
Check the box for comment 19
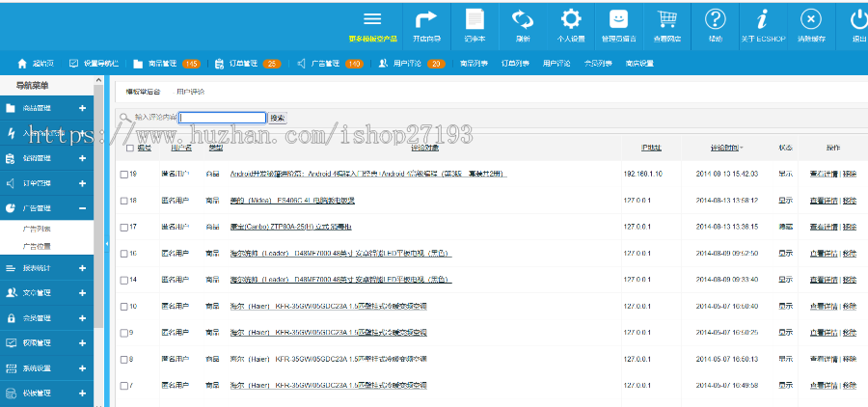124,175
